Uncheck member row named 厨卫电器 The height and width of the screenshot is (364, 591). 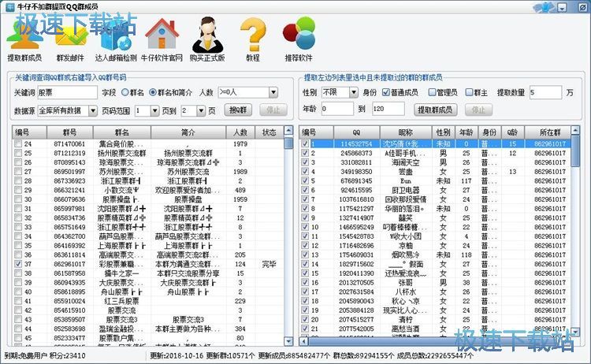click(x=305, y=191)
